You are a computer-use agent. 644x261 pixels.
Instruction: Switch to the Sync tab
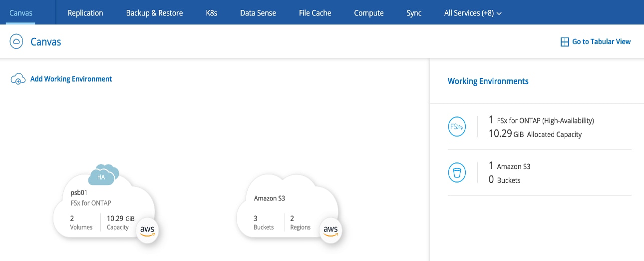[414, 13]
